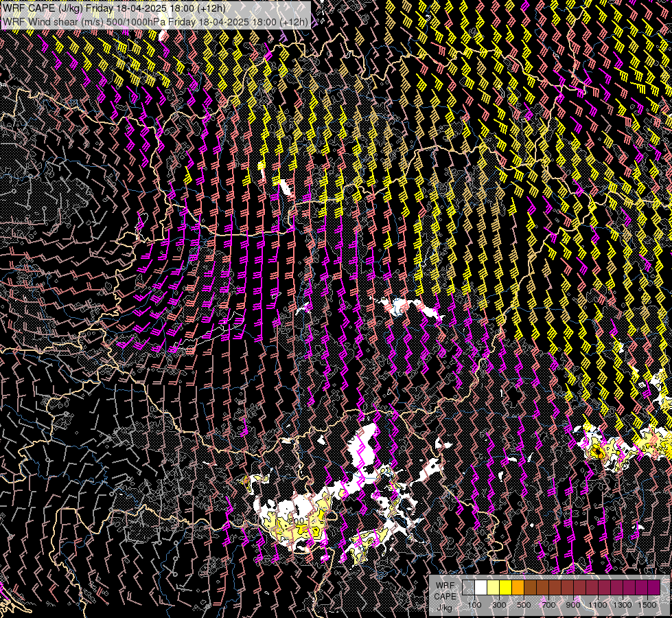Click the pale yellow legend swatch
The image size is (672, 618).
(494, 587)
